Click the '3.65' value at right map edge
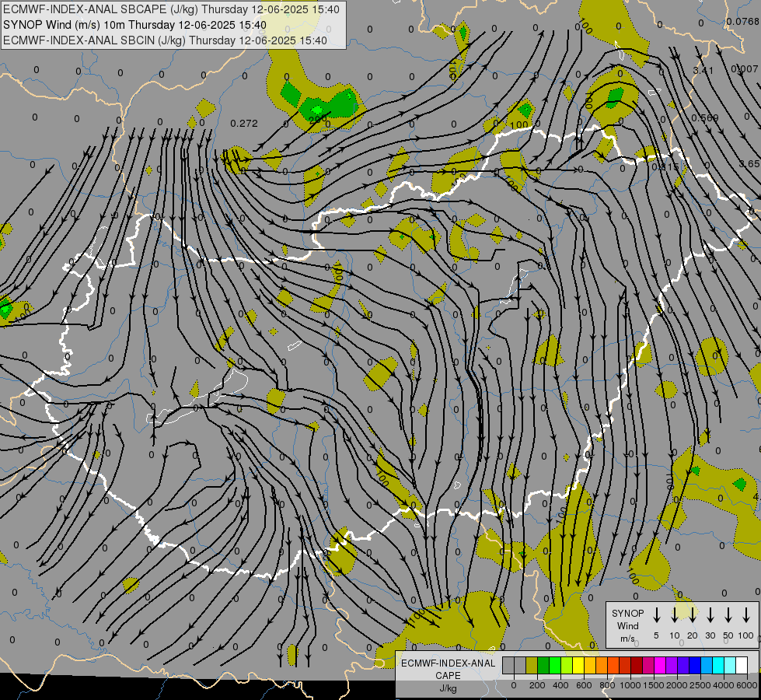The image size is (761, 700). click(749, 163)
